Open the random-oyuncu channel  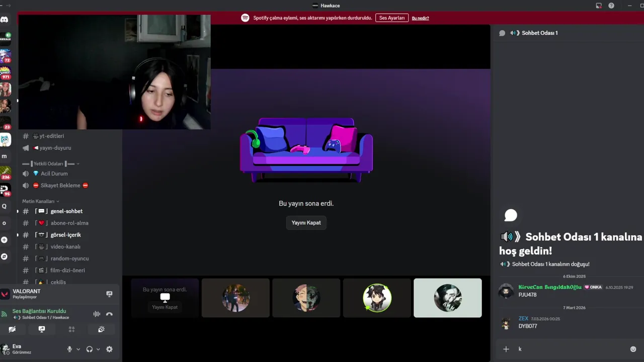(x=69, y=258)
